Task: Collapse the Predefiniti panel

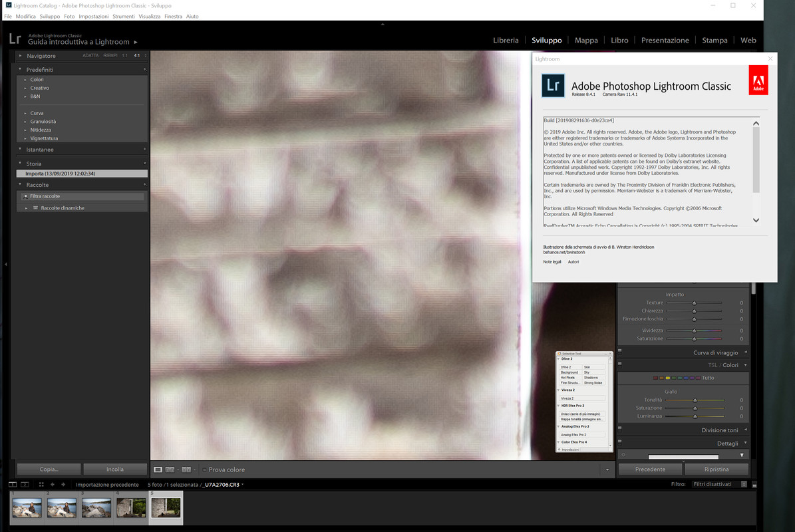Action: pyautogui.click(x=20, y=69)
